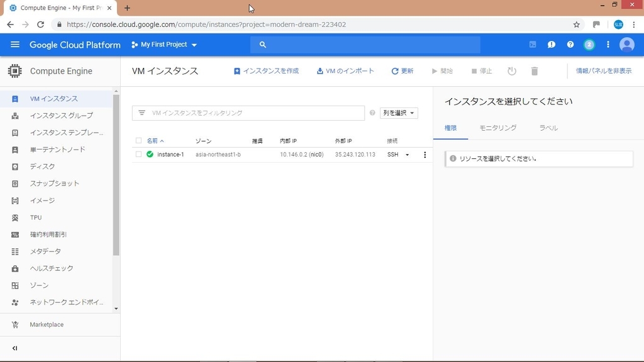Switch to the モニタリング tab

coord(497,128)
